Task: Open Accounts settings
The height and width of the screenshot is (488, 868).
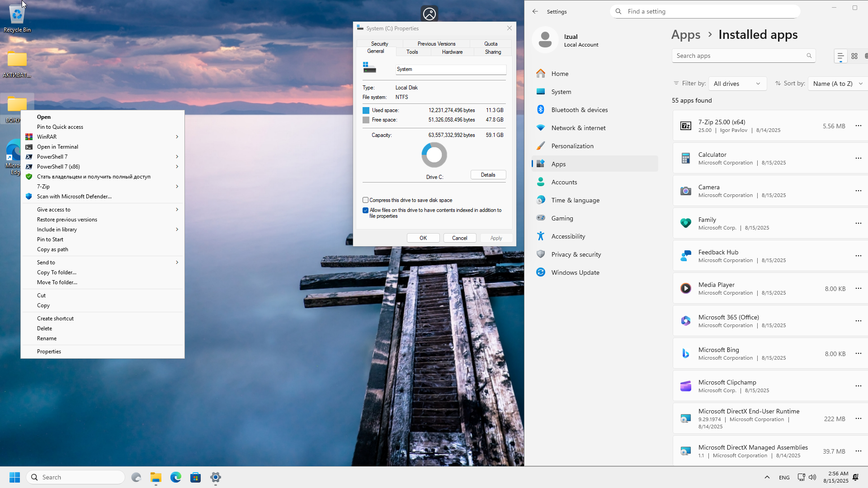Action: pos(594,182)
